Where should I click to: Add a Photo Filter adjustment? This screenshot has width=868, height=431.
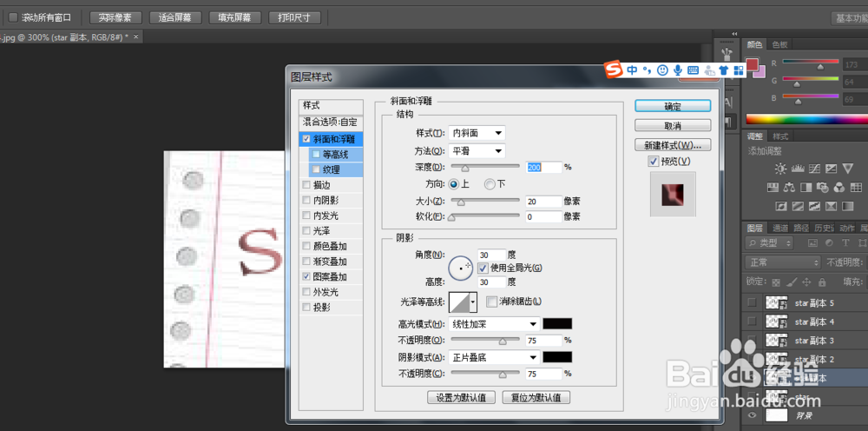[823, 187]
